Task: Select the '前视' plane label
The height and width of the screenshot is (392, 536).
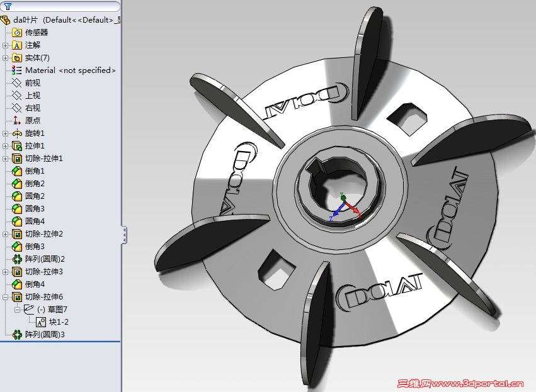Action: tap(33, 83)
